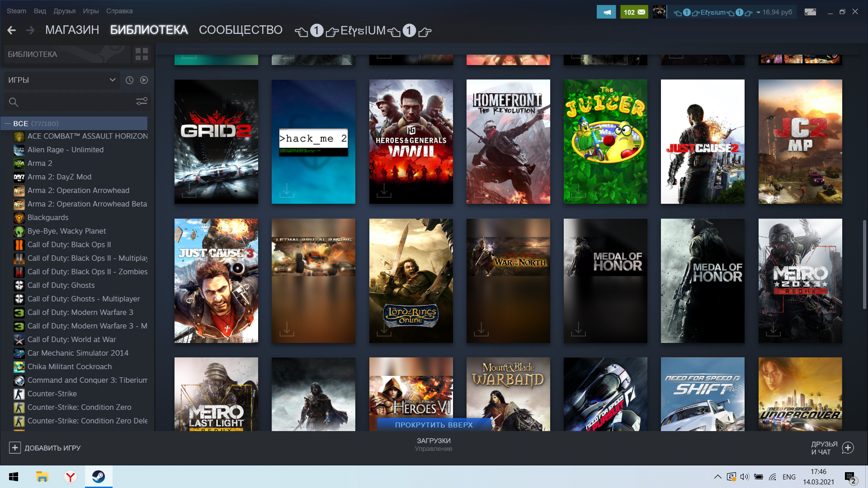The image size is (868, 488).
Task: Select Lord of the Rings Online tile
Action: pyautogui.click(x=411, y=281)
